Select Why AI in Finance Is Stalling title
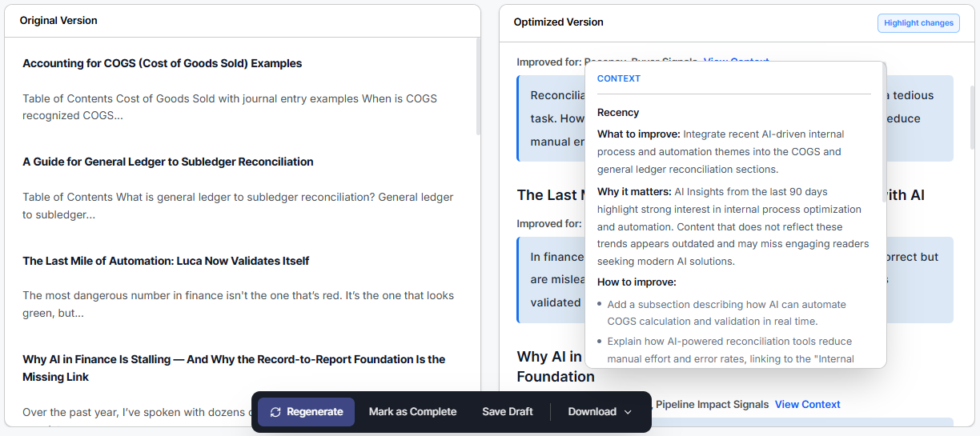The image size is (980, 436). click(234, 368)
